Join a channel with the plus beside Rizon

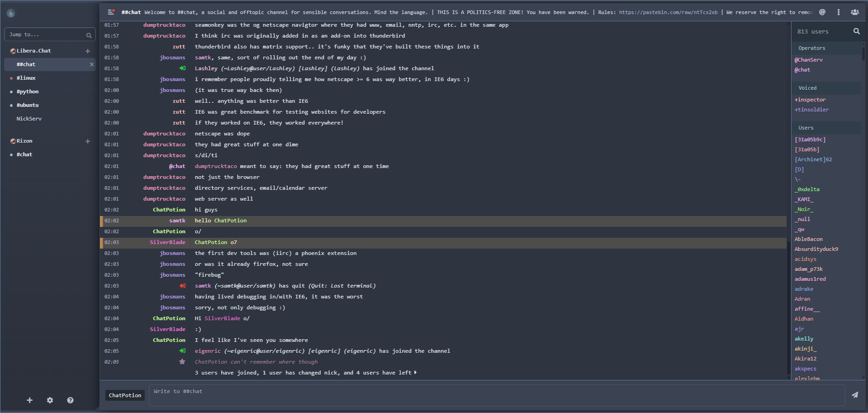[88, 141]
